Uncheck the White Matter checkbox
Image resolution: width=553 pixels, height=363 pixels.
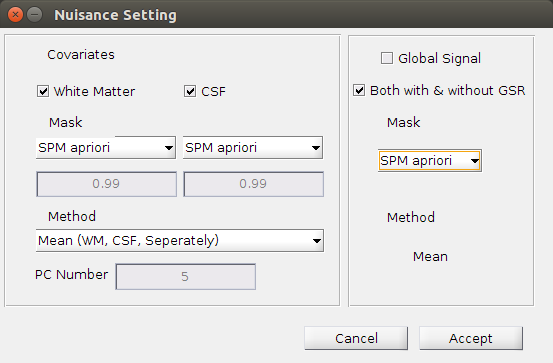point(43,91)
